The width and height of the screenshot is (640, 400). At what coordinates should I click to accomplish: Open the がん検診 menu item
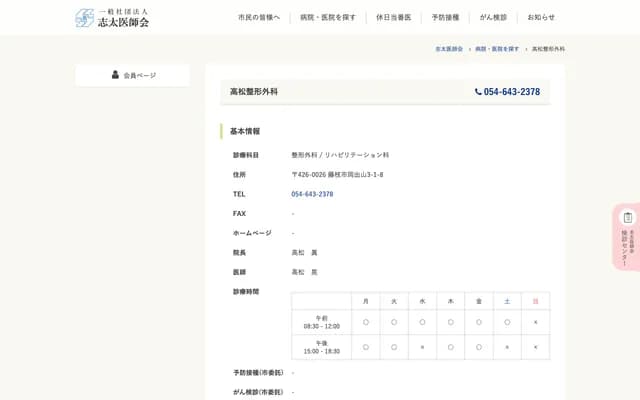[493, 18]
